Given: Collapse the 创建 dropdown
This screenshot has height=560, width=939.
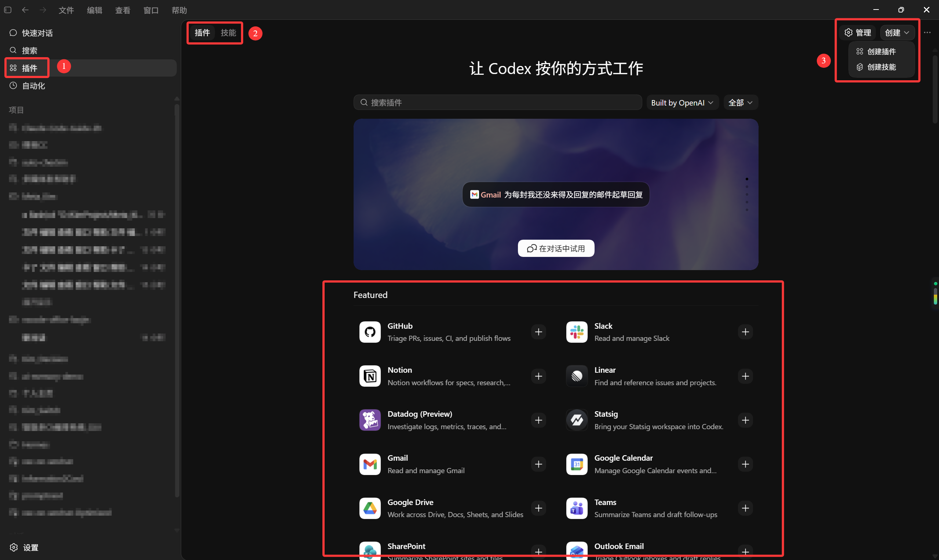Looking at the screenshot, I should tap(897, 33).
